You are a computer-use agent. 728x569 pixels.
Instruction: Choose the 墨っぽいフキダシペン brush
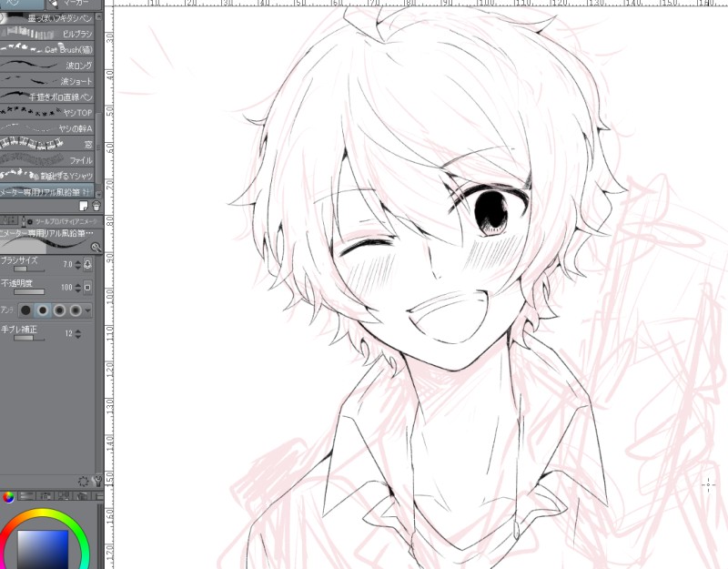47,18
